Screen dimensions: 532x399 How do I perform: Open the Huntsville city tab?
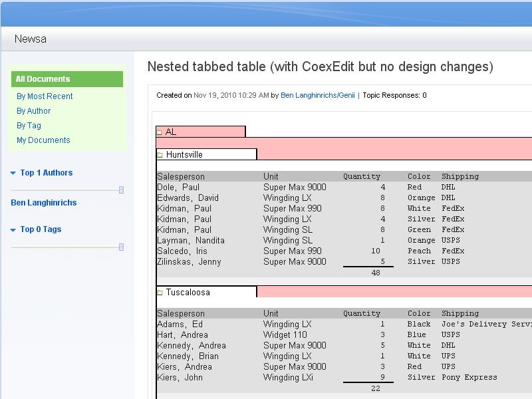tap(184, 155)
